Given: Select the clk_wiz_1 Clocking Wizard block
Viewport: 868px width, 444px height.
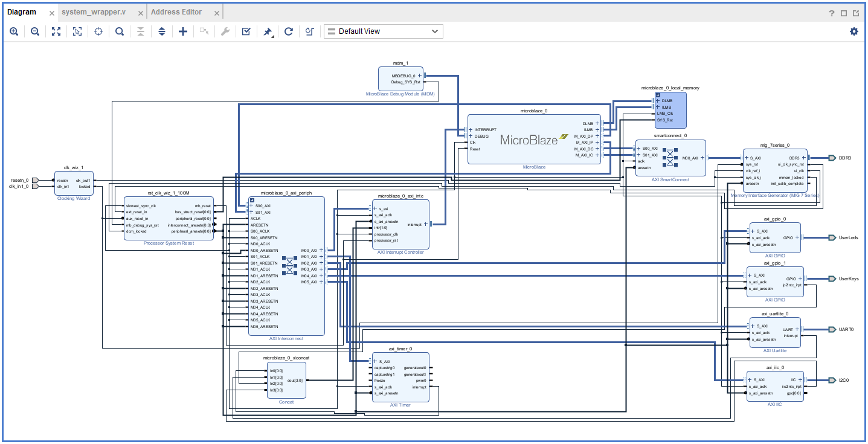Looking at the screenshot, I should 73,183.
